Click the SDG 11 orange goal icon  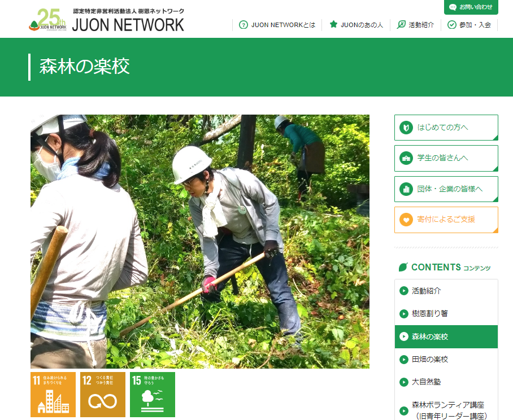53,394
